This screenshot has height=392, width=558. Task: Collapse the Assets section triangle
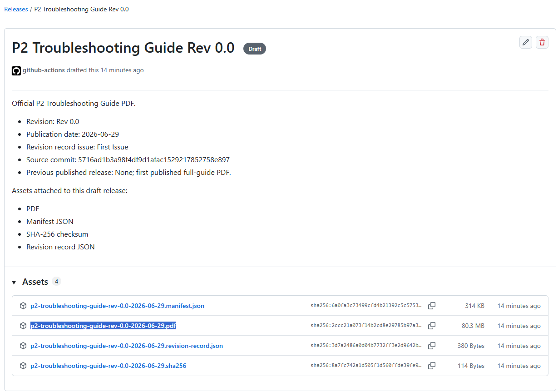[x=14, y=283]
